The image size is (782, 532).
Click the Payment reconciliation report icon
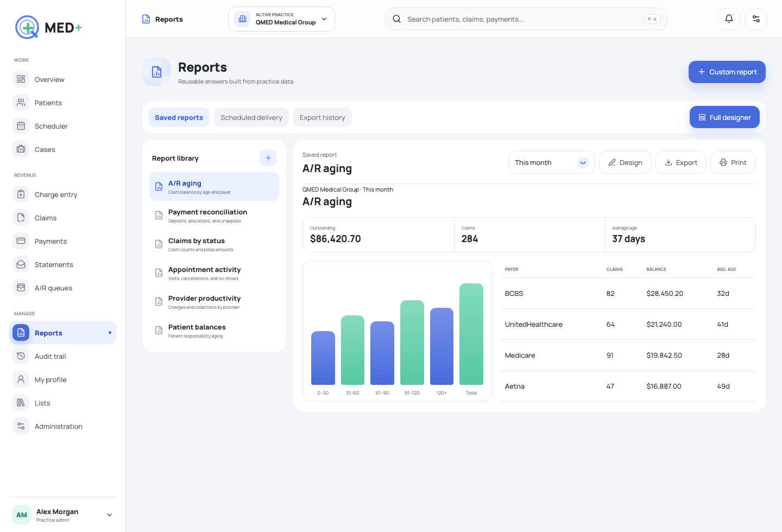click(x=159, y=216)
